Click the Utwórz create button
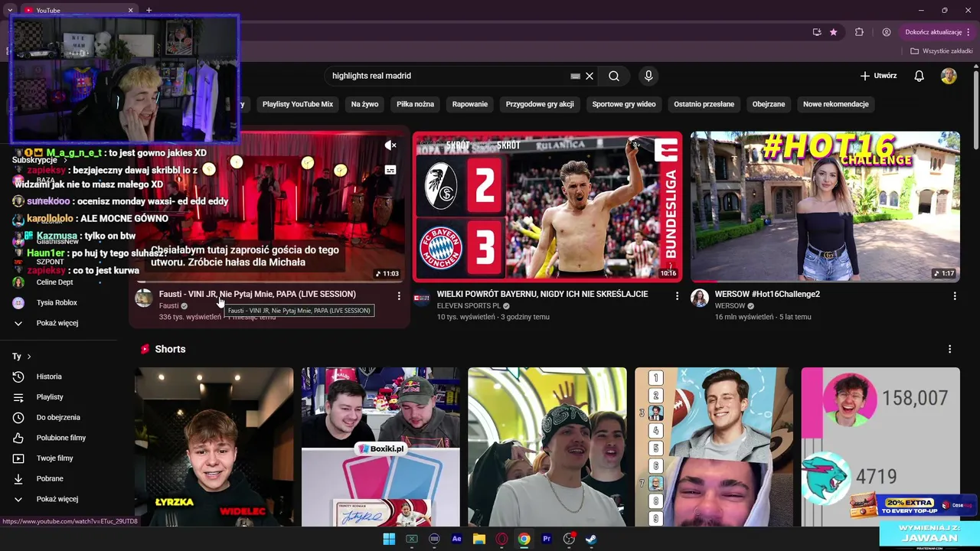 878,76
